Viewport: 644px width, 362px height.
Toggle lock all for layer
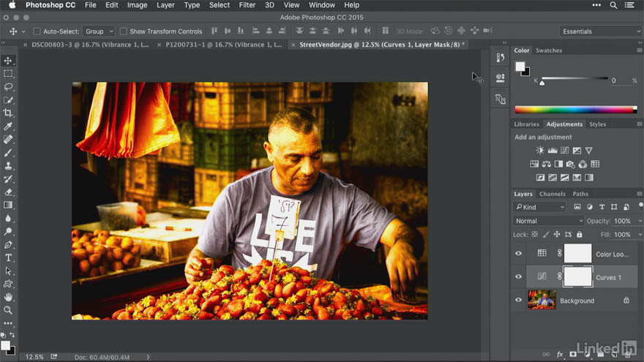(x=579, y=234)
